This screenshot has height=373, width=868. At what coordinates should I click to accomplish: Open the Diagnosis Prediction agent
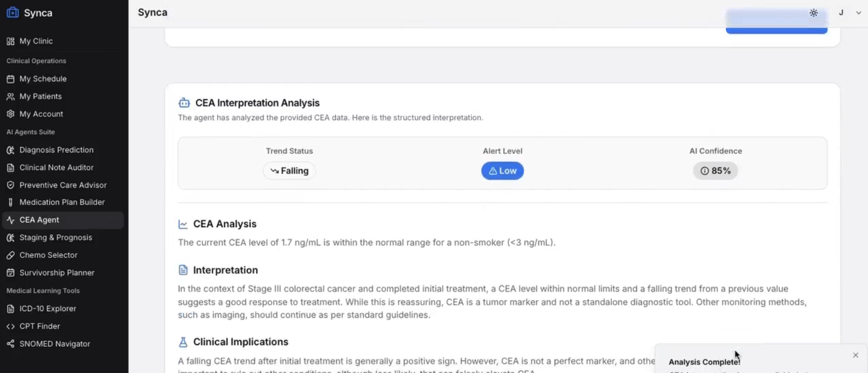click(56, 150)
